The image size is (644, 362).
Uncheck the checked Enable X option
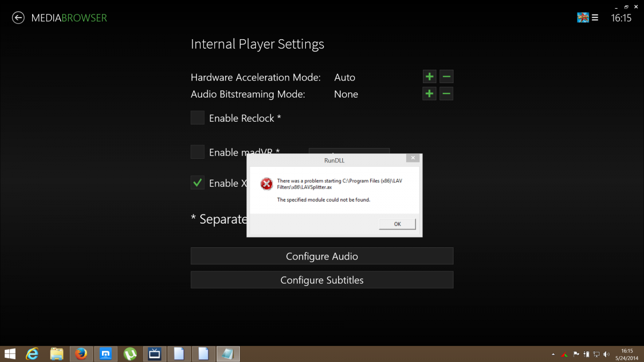[x=197, y=183]
